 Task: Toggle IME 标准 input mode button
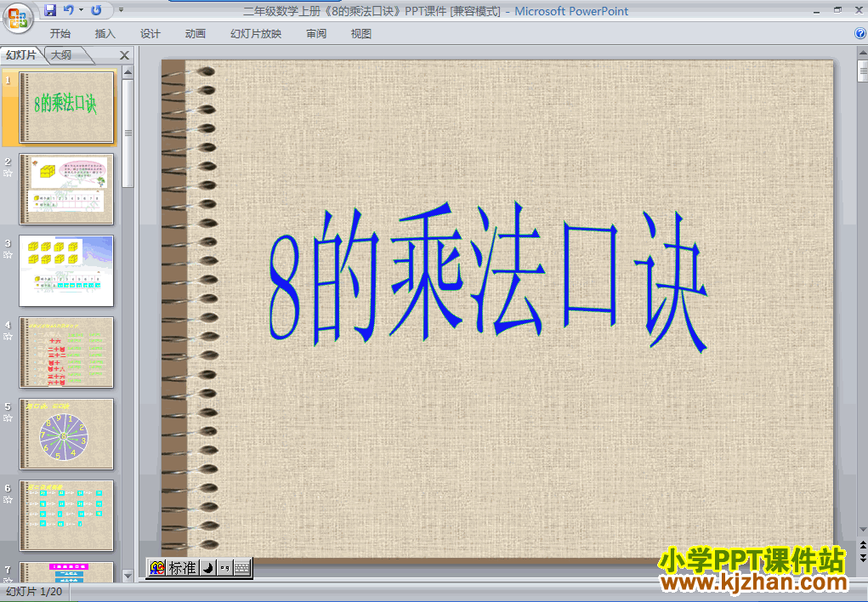tap(182, 568)
